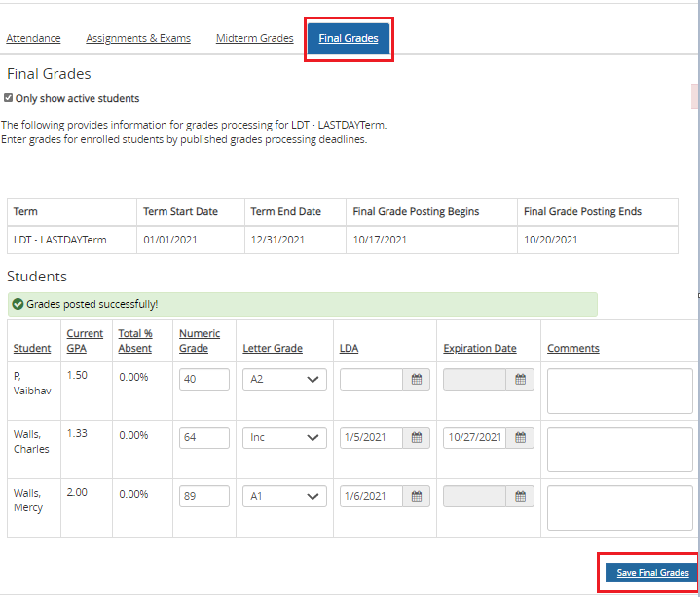
Task: Open Expiration Date calendar for P, Vaibhav
Action: click(x=521, y=380)
